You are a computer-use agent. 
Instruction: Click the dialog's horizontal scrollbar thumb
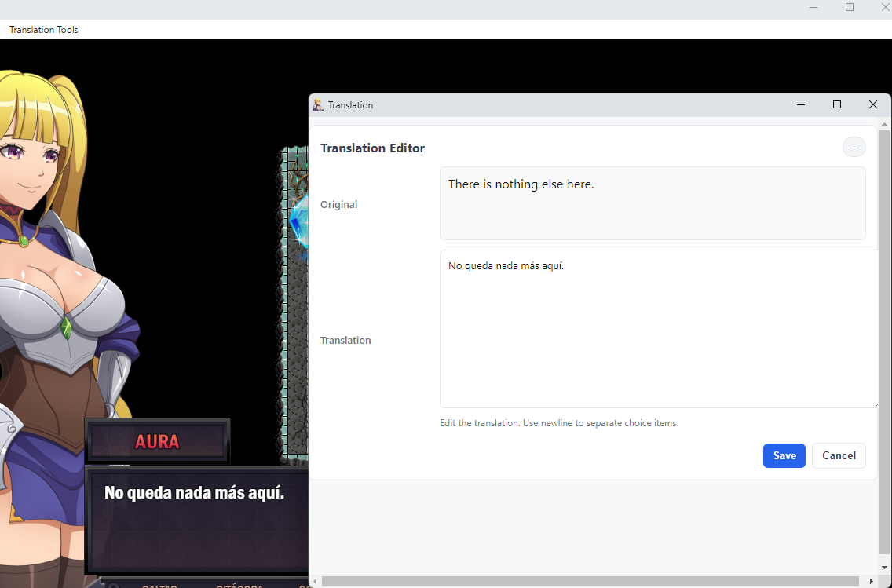click(x=590, y=581)
